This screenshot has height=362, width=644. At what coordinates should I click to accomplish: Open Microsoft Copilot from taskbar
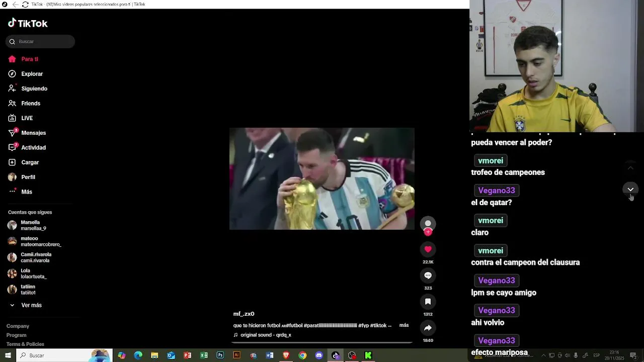[x=122, y=355]
